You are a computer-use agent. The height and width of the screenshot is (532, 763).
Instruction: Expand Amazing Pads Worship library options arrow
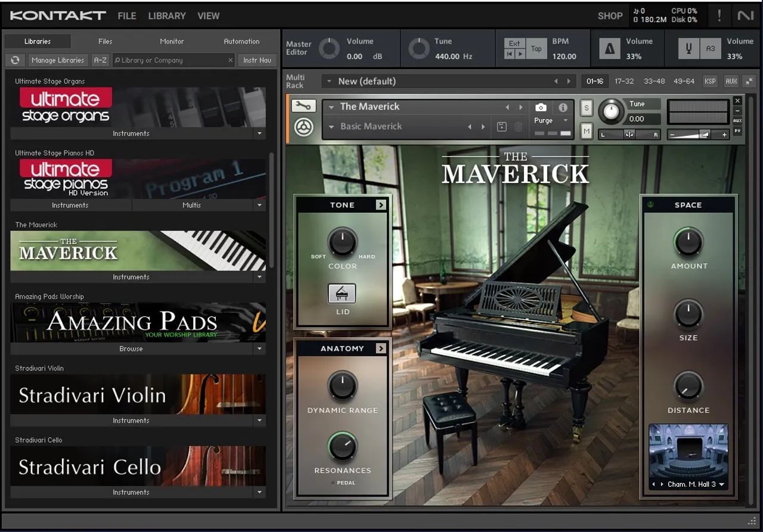(x=259, y=349)
